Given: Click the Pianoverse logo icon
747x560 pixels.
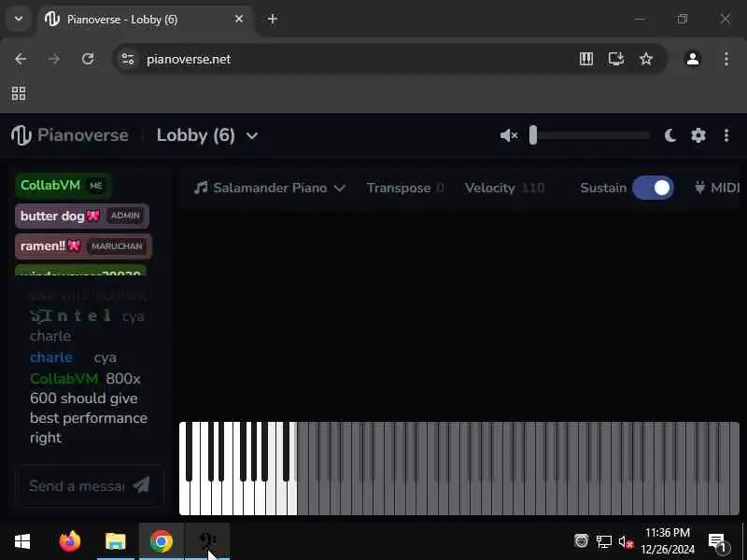Looking at the screenshot, I should click(21, 135).
